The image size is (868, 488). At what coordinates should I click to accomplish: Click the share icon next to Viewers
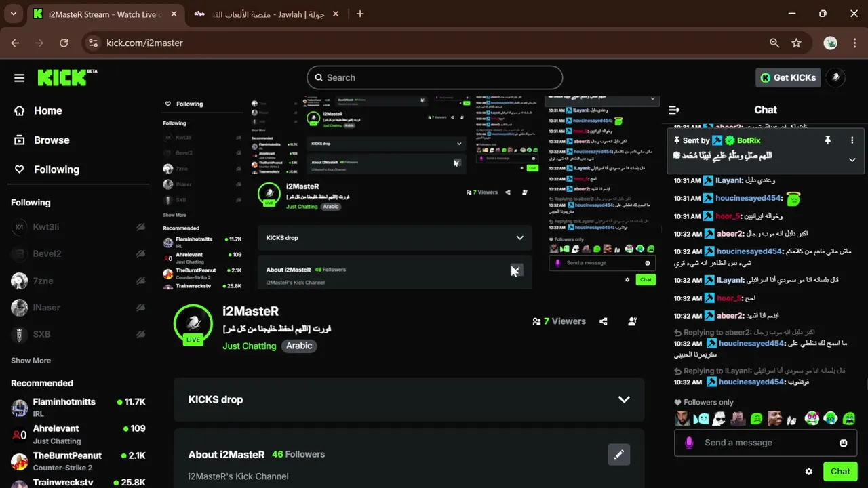(x=604, y=321)
